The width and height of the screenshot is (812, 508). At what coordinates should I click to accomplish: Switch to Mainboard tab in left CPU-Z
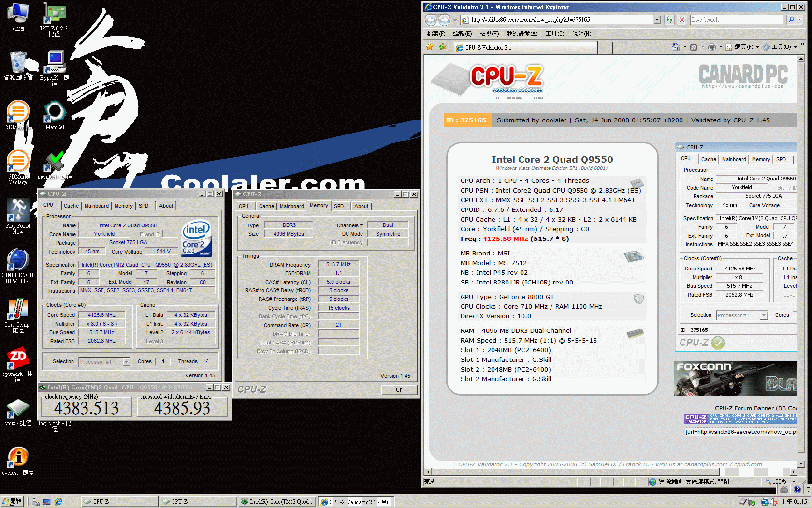pyautogui.click(x=97, y=206)
